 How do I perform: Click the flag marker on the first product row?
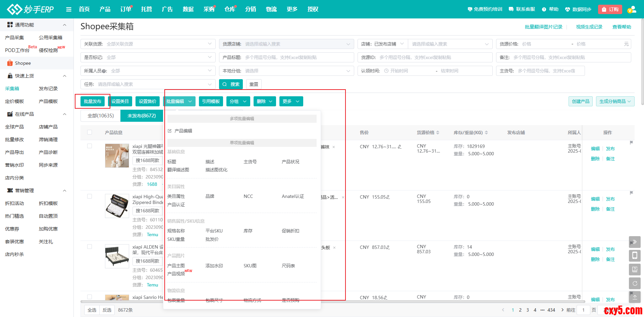coord(631,143)
